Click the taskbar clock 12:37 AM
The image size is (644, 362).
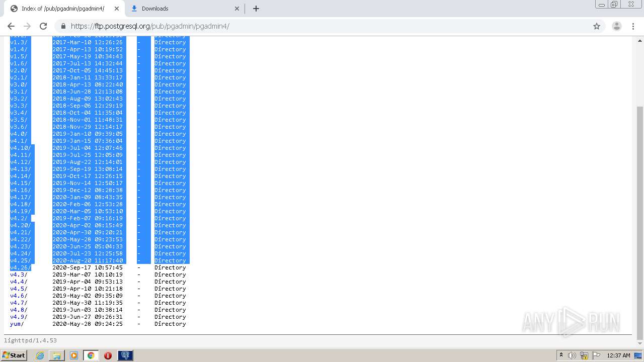[618, 355]
